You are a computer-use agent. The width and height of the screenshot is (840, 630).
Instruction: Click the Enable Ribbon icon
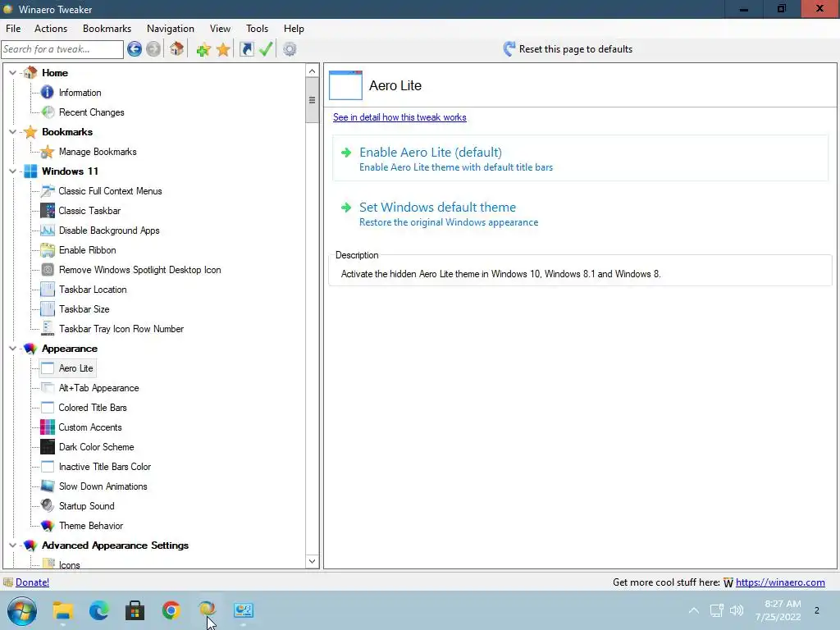point(47,250)
